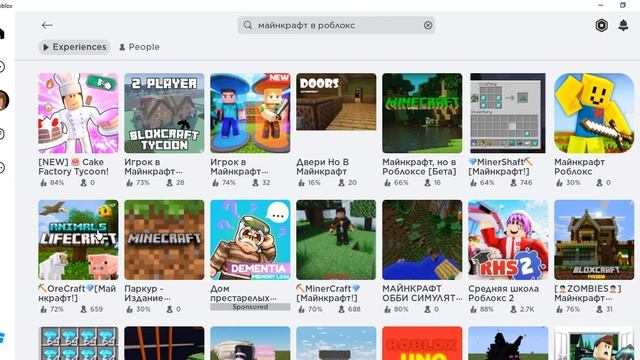The image size is (640, 360).
Task: Switch to Experiences tab
Action: tap(75, 47)
